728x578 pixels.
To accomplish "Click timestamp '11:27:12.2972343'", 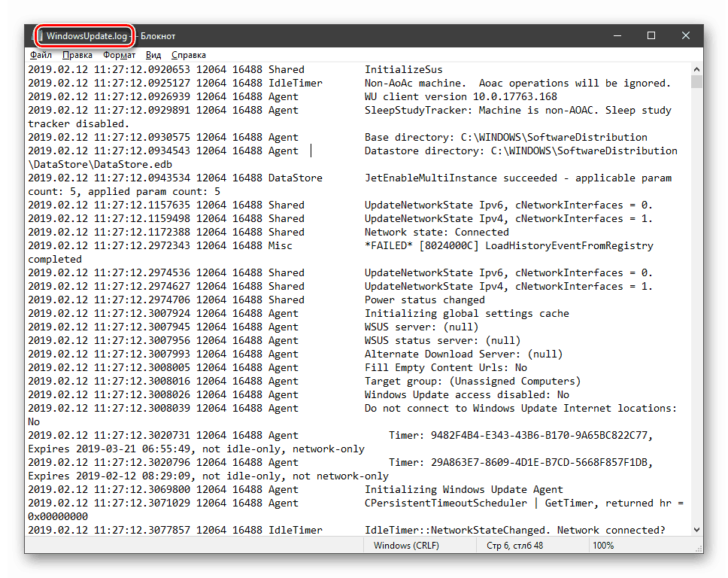I will coord(142,246).
